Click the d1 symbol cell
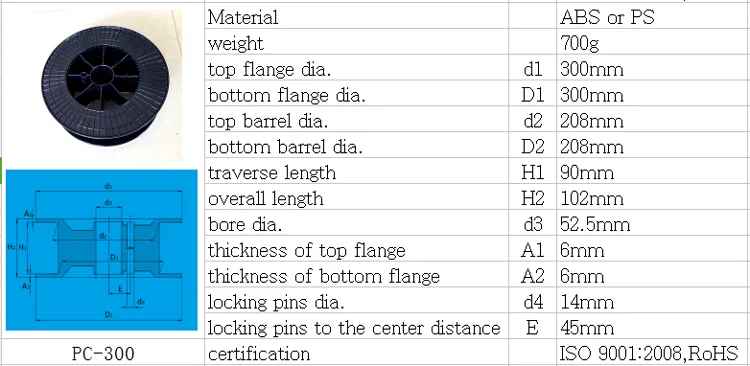The height and width of the screenshot is (366, 750). [x=533, y=69]
